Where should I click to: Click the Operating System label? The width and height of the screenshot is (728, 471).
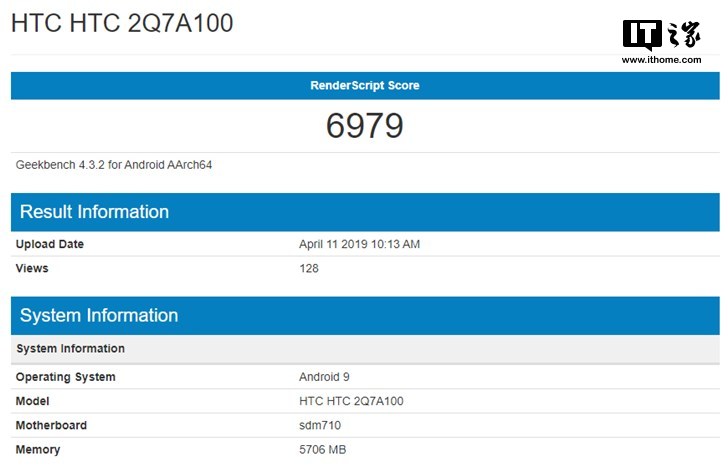coord(65,377)
